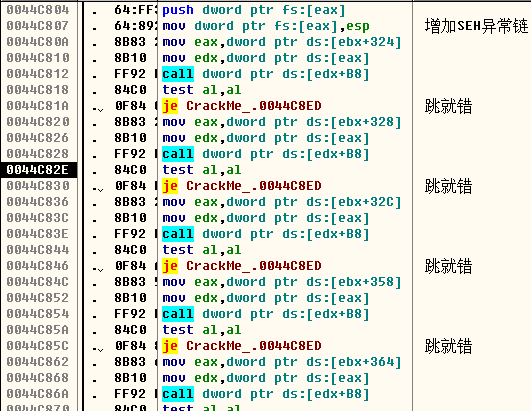Viewport: 531px width, 411px height.
Task: Select 'test al,al' on the 0044C82E row
Action: tap(202, 170)
